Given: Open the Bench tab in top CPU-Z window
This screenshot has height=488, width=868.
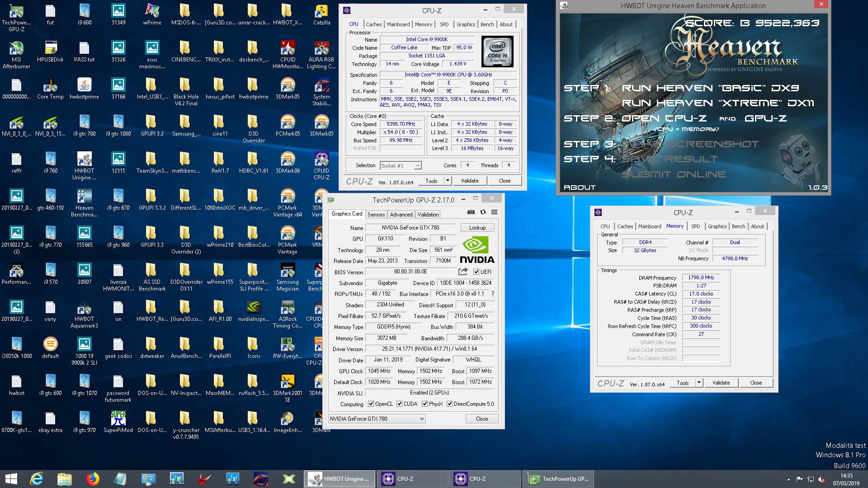Looking at the screenshot, I should pos(487,24).
